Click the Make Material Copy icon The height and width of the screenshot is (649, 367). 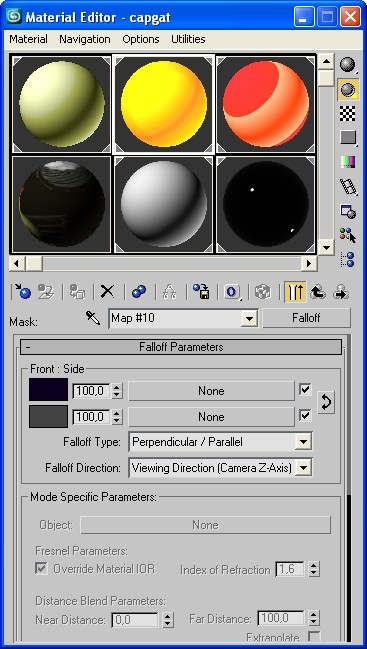tap(139, 291)
